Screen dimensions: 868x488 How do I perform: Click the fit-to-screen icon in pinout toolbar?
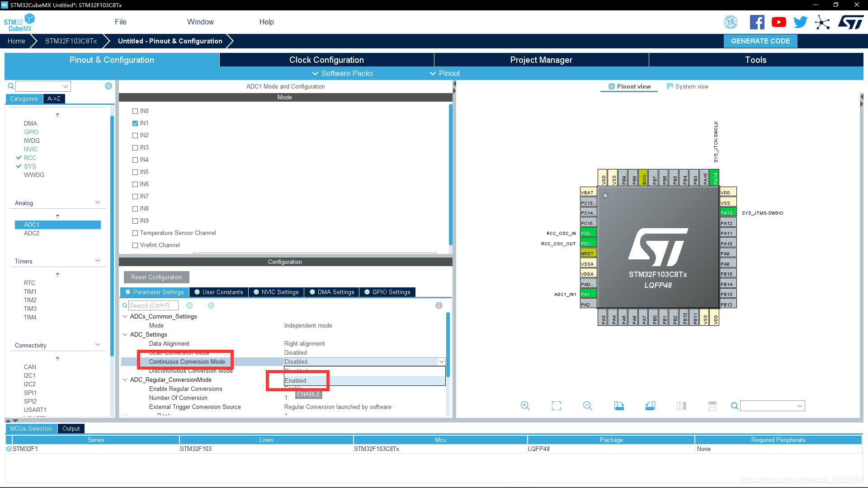(x=556, y=406)
